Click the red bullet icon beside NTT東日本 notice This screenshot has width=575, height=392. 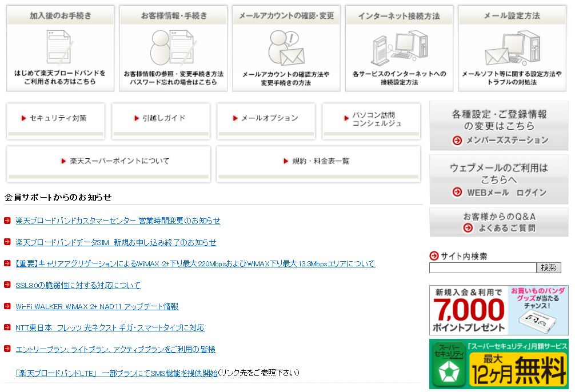pyautogui.click(x=7, y=327)
